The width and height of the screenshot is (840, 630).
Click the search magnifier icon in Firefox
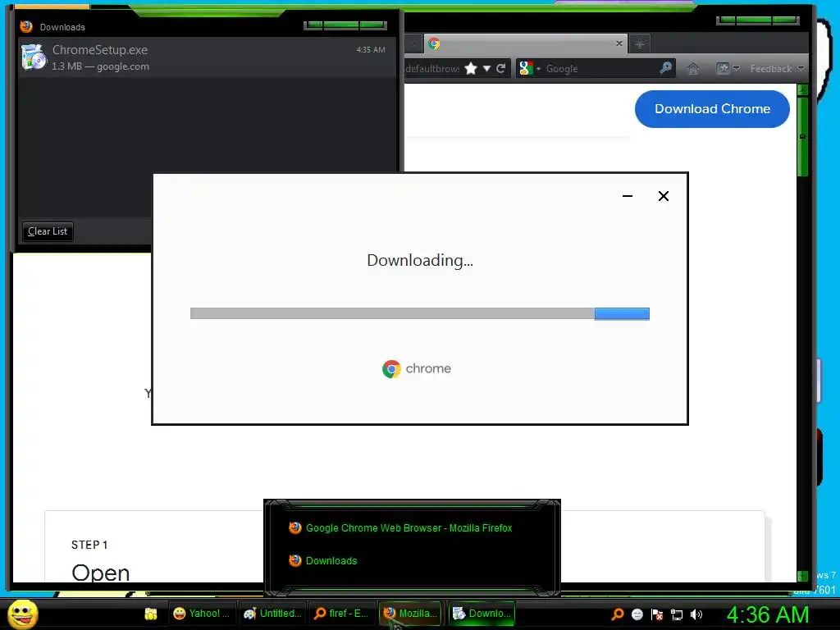tap(665, 68)
